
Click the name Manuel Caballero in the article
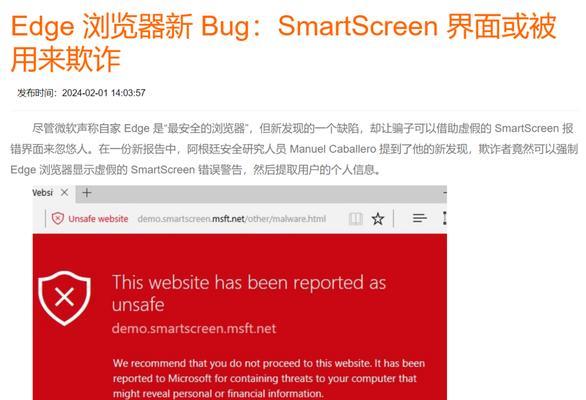click(x=333, y=149)
